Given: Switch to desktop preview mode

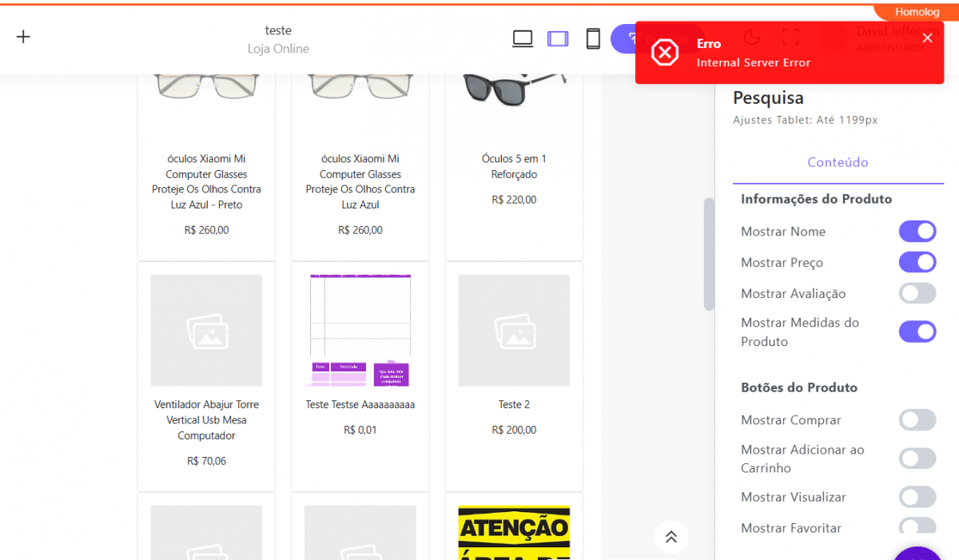Looking at the screenshot, I should (x=523, y=38).
